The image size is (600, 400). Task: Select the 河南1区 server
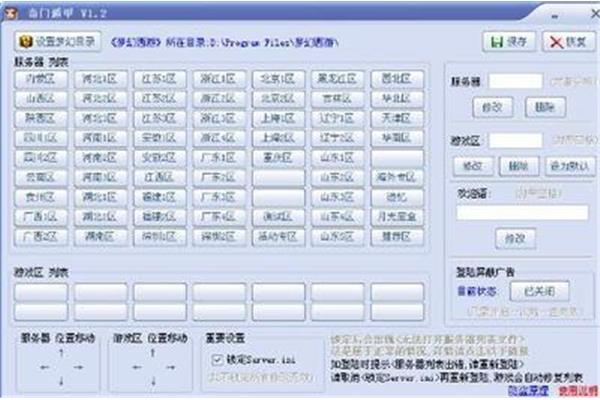pyautogui.click(x=100, y=138)
